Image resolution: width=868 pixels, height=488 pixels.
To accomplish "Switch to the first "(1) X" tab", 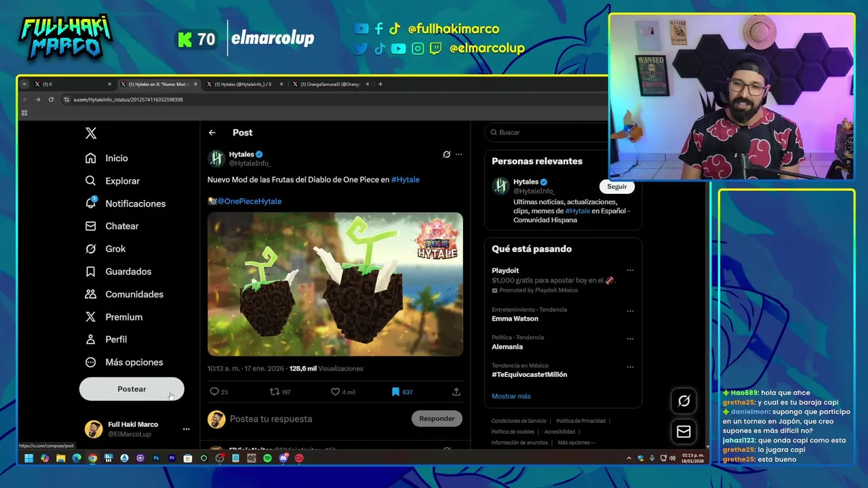I will [x=73, y=84].
